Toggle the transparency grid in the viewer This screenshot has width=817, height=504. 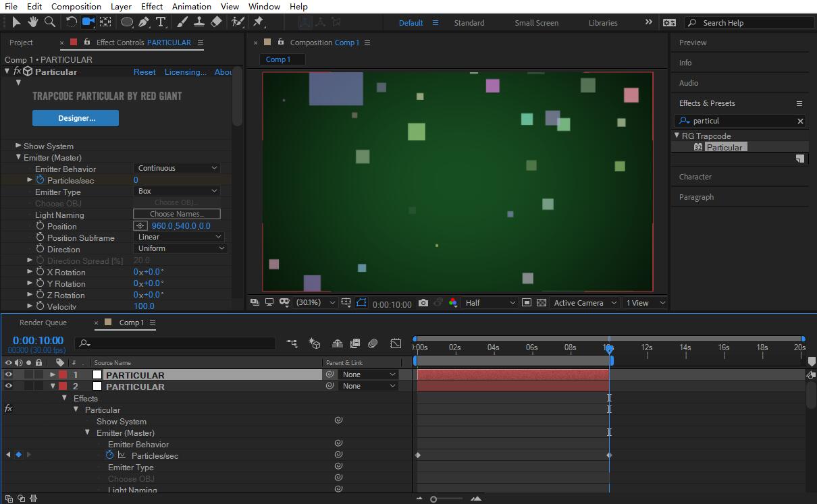click(x=542, y=303)
